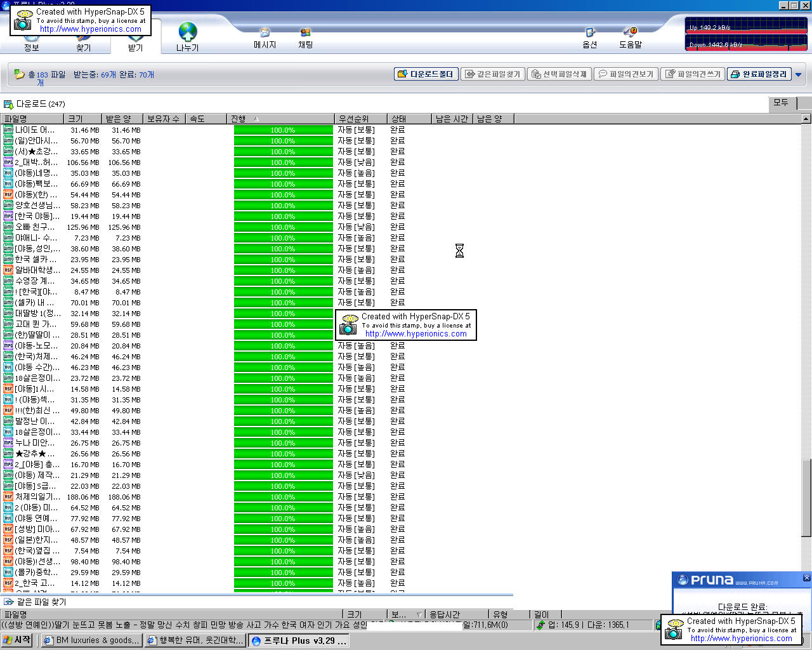Close the Pruna notification popup
Viewport: 812px width, 650px height.
[806, 578]
